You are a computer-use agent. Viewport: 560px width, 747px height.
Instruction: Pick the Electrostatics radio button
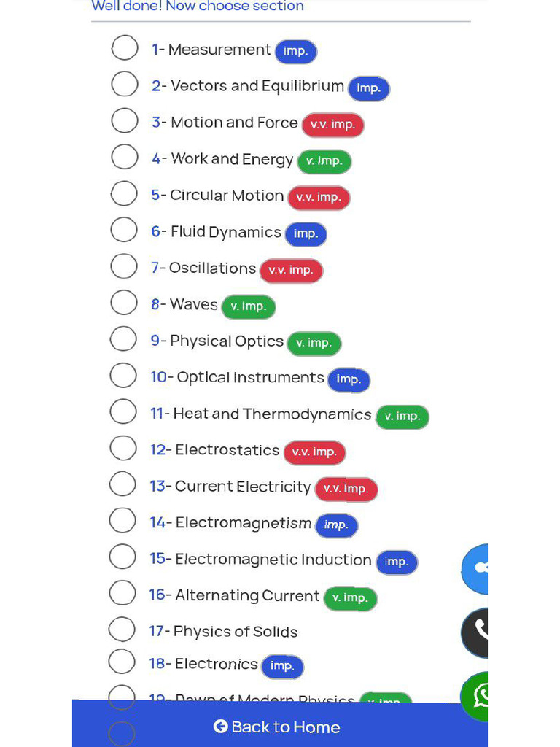click(123, 448)
